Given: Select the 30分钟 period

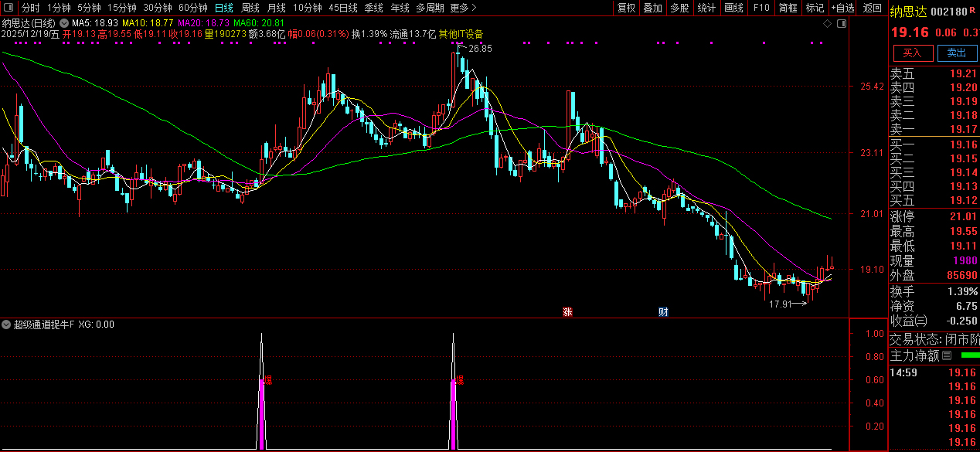Looking at the screenshot, I should click(158, 8).
